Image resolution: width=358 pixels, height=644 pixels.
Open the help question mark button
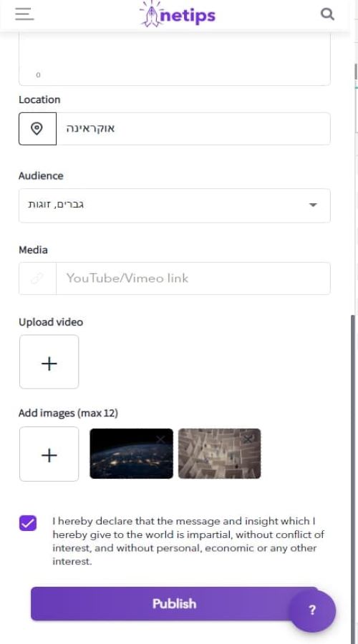[312, 610]
